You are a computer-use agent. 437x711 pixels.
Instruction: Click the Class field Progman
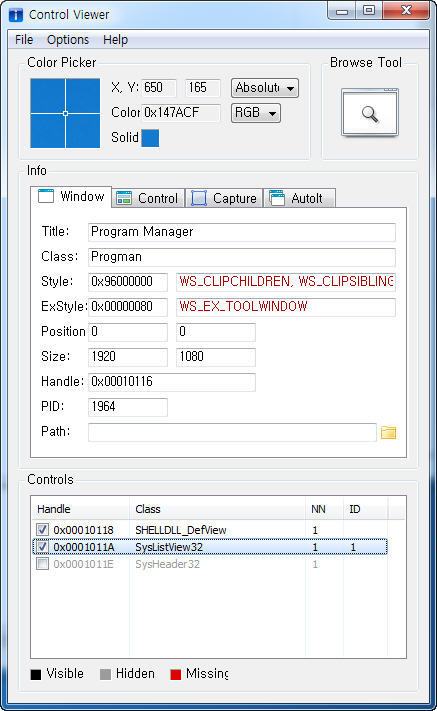[x=242, y=257]
